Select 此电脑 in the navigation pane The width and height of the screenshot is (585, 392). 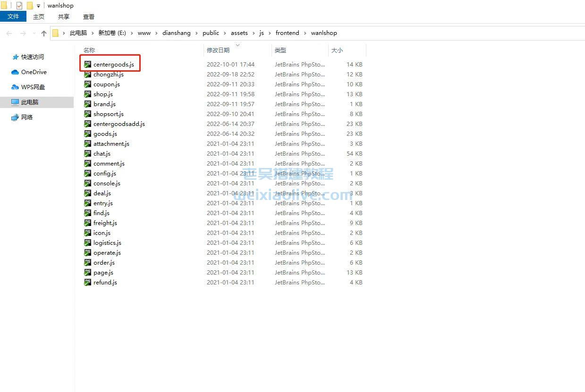point(30,102)
